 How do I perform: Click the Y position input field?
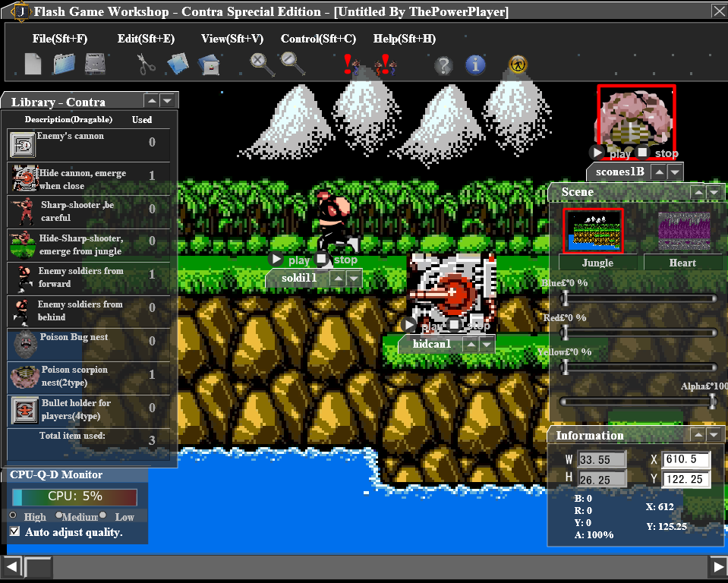click(x=686, y=479)
